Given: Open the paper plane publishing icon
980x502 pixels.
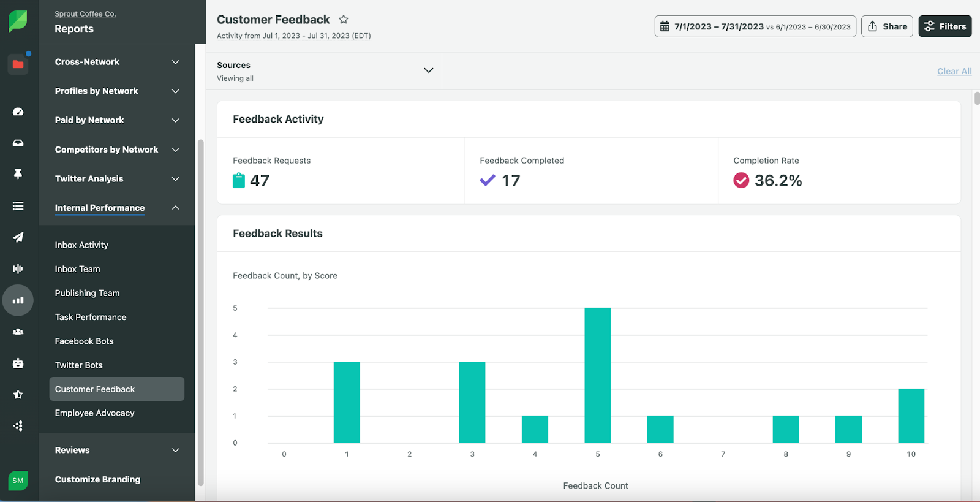Looking at the screenshot, I should tap(18, 237).
